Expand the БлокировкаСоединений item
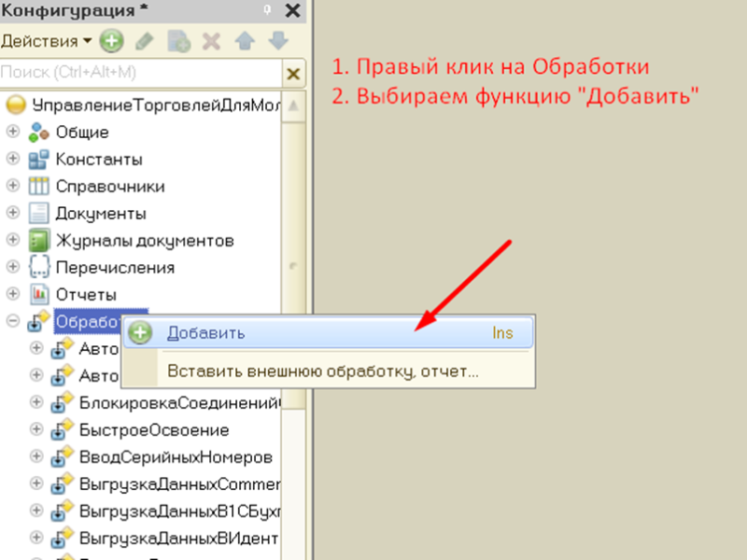 pos(36,402)
